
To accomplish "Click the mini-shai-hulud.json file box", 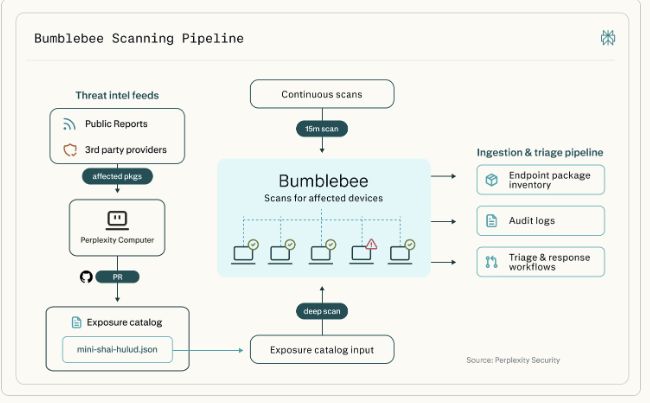I will tap(117, 350).
